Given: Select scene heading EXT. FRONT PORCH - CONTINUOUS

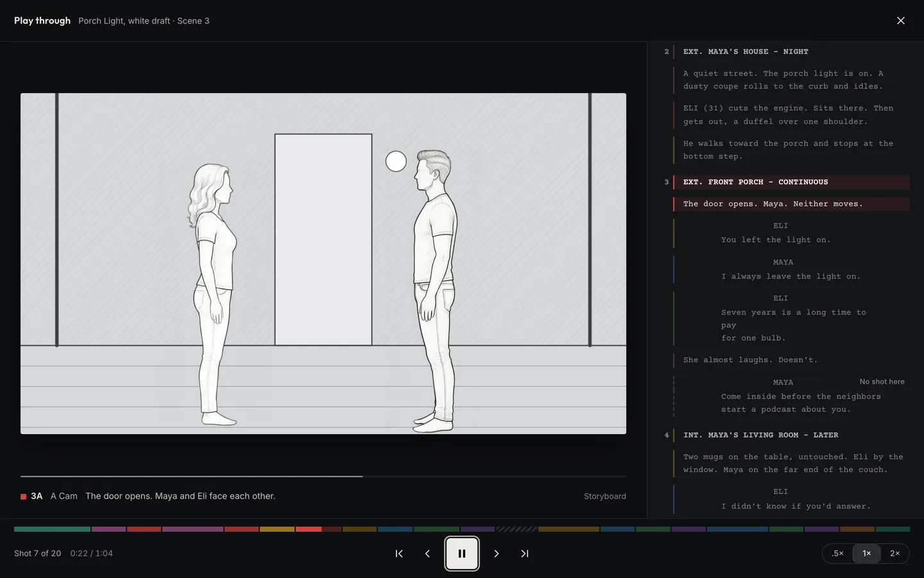Looking at the screenshot, I should pyautogui.click(x=791, y=182).
